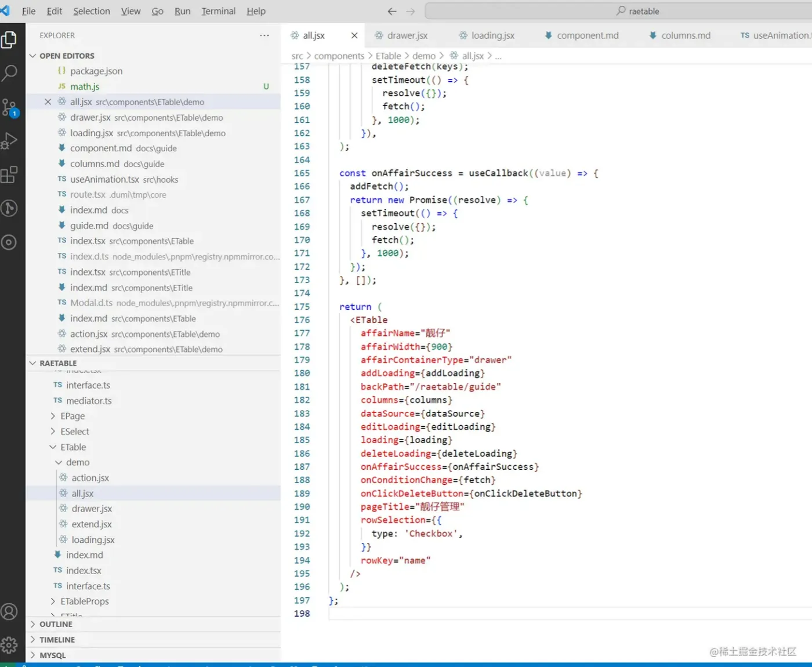812x667 pixels.
Task: Click breadcrumb 'components'
Action: pos(339,56)
